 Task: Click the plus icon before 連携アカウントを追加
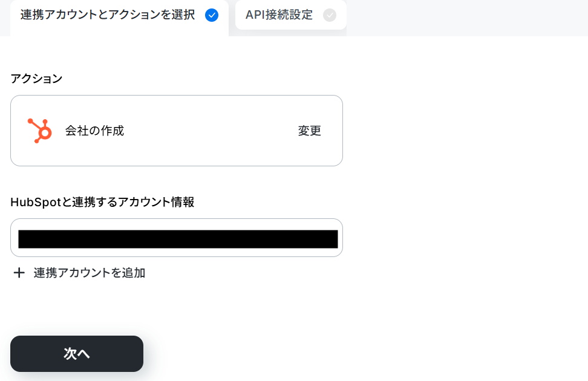[x=19, y=273]
